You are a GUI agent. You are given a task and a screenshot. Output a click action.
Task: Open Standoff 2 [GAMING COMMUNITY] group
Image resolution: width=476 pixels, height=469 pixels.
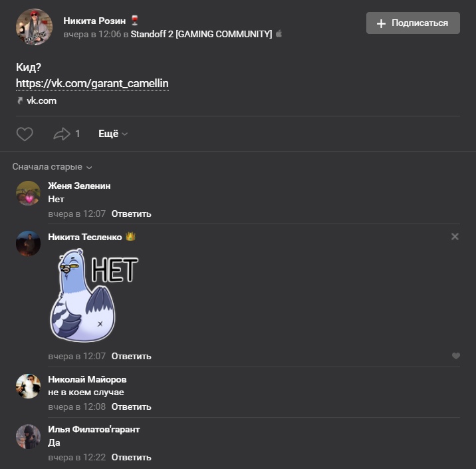[x=201, y=34]
